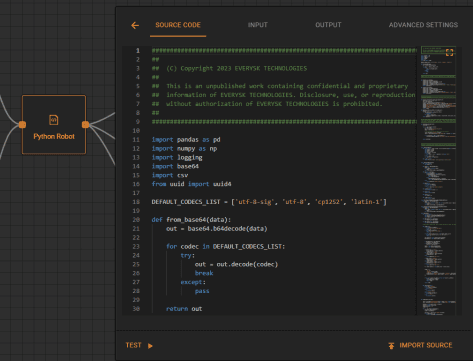Click the play icon beside TEST
Image resolution: width=473 pixels, height=361 pixels.
pos(150,346)
